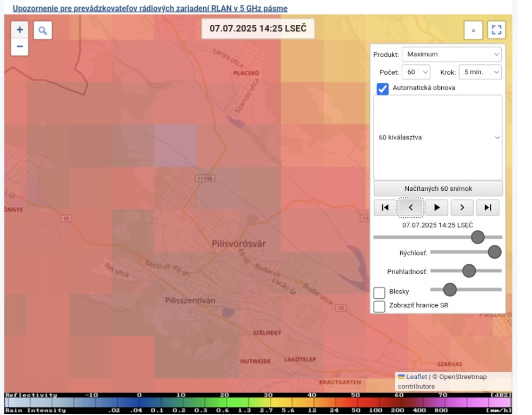Screen dimensions: 532x415
Task: Collapse the control panel menu button
Action: (x=473, y=31)
